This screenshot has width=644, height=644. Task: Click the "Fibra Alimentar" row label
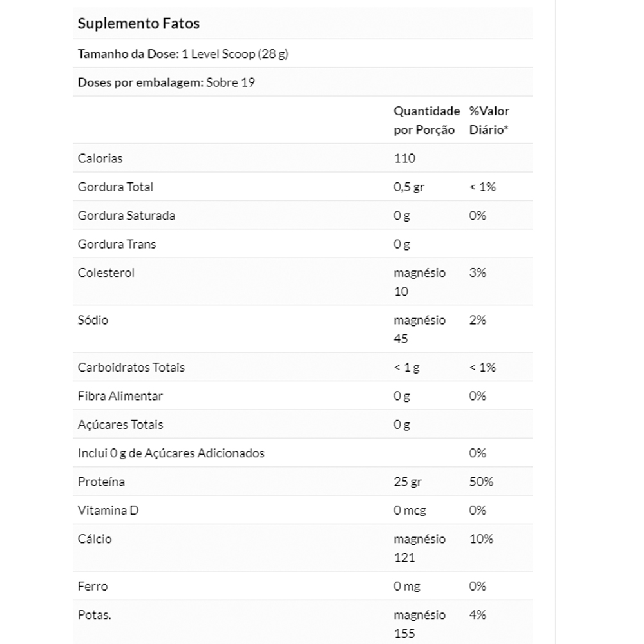120,396
